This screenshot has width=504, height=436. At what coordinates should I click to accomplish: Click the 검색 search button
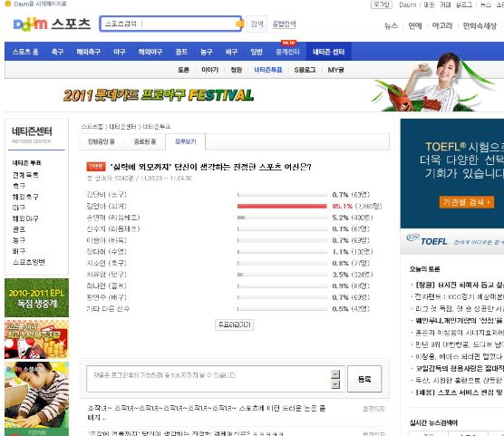(x=257, y=24)
